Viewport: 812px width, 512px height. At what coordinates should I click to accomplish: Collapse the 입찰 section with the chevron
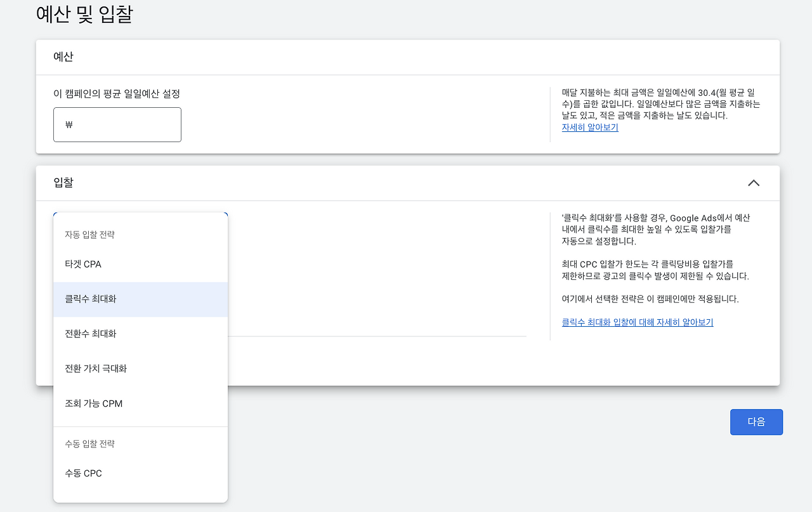(x=754, y=183)
